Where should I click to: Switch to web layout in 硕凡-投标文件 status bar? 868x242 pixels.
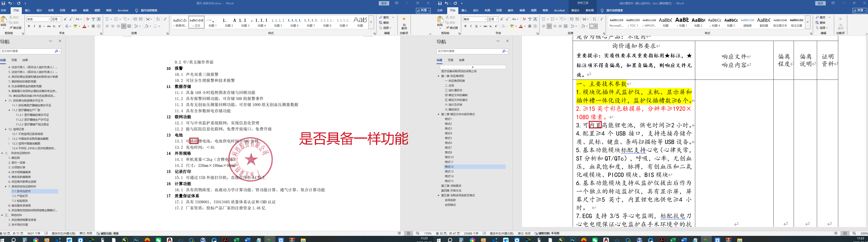[x=417, y=233]
